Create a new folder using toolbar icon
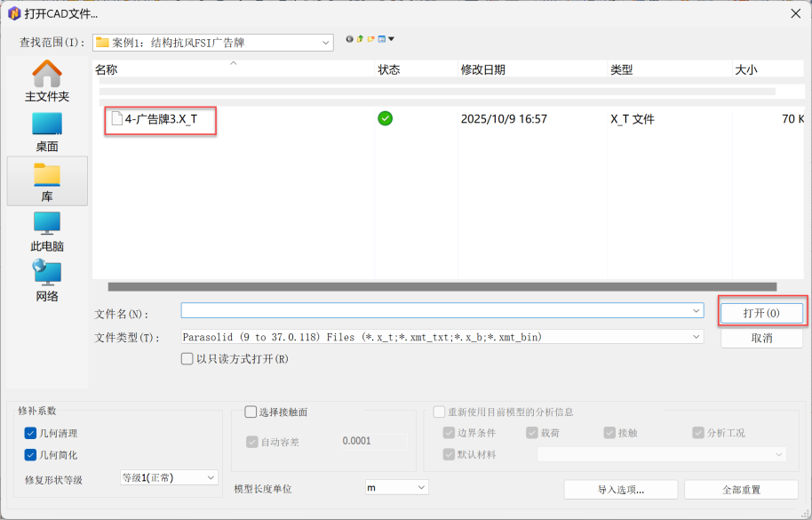This screenshot has height=520, width=812. [370, 39]
